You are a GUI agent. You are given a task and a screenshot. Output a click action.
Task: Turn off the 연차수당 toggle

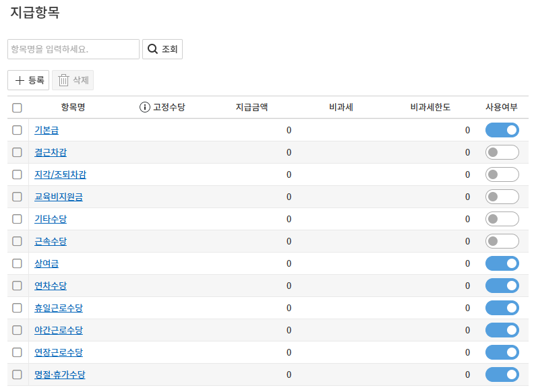pos(502,286)
